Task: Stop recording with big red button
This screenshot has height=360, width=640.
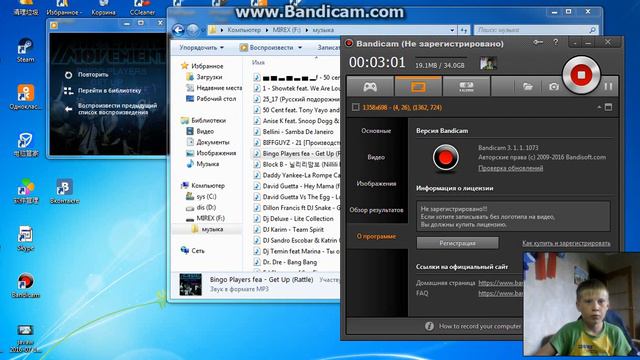Action: coord(581,75)
